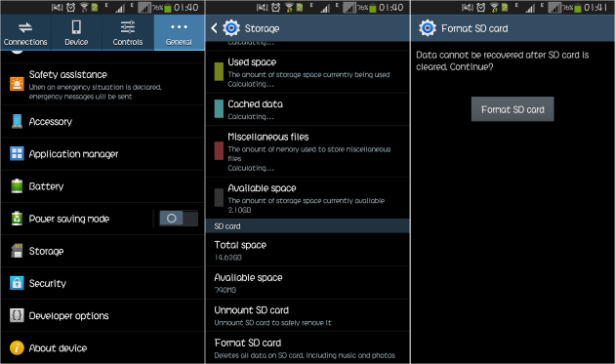Tap the red Miscellaneous files color swatch
This screenshot has height=364, width=615.
(x=219, y=151)
